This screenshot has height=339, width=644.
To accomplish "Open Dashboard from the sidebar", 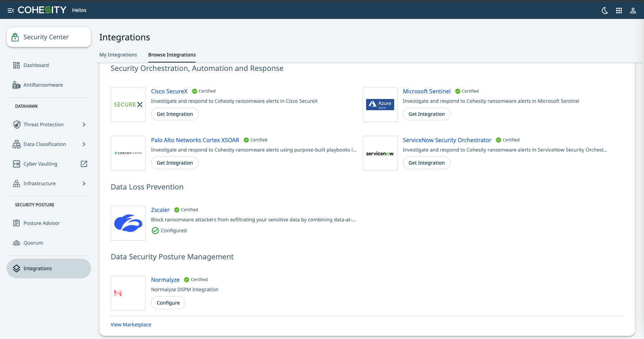I will coord(36,65).
